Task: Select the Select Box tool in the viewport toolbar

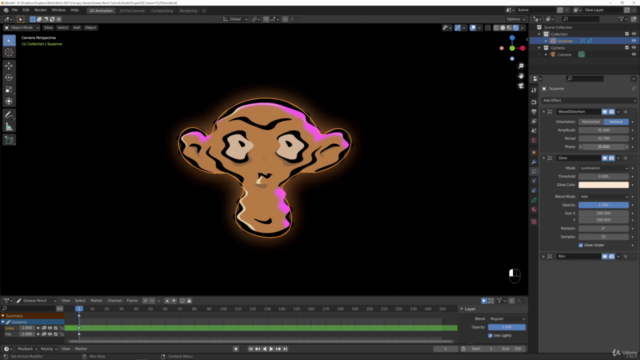Action: [9, 40]
